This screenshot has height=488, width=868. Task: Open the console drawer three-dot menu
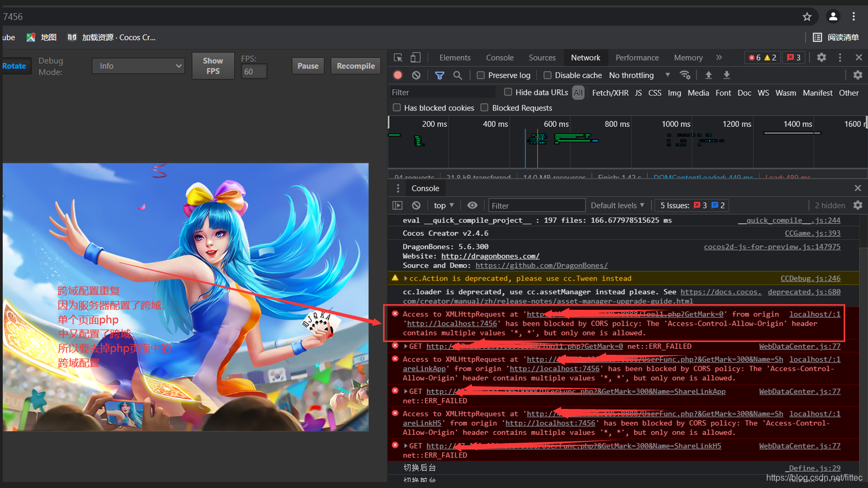pyautogui.click(x=398, y=188)
